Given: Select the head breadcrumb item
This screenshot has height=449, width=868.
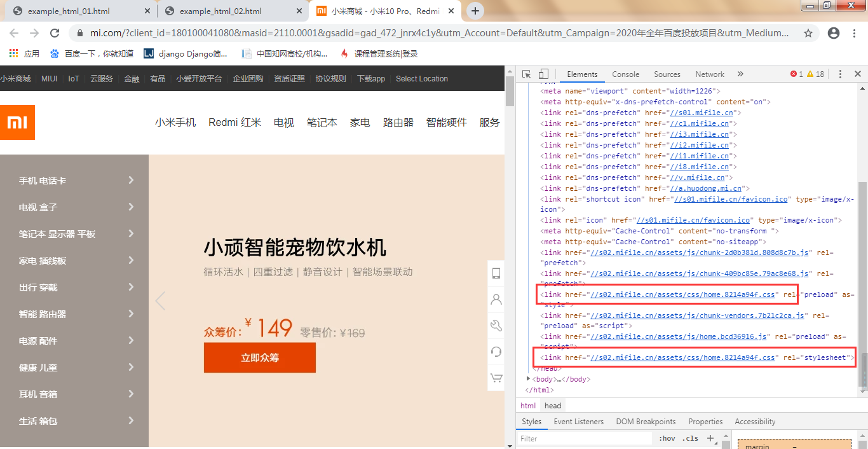Looking at the screenshot, I should click(553, 406).
